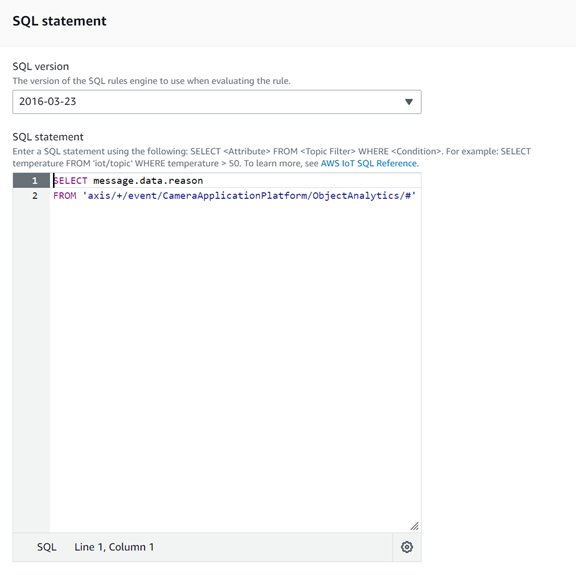The width and height of the screenshot is (576, 575).
Task: Click the SQL statement section heading
Action: point(59,21)
